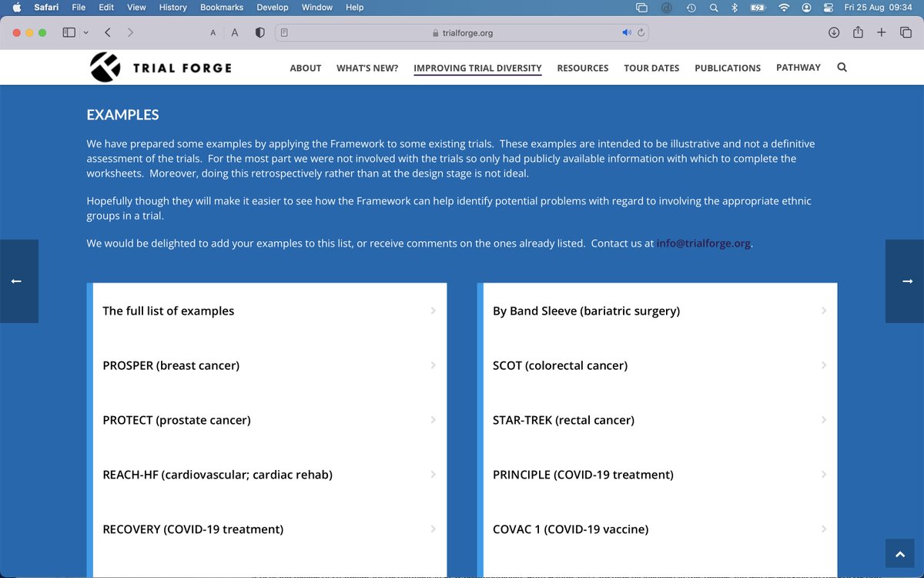
Task: Expand the PROSPER (breast cancer) example chevron
Action: pos(434,365)
